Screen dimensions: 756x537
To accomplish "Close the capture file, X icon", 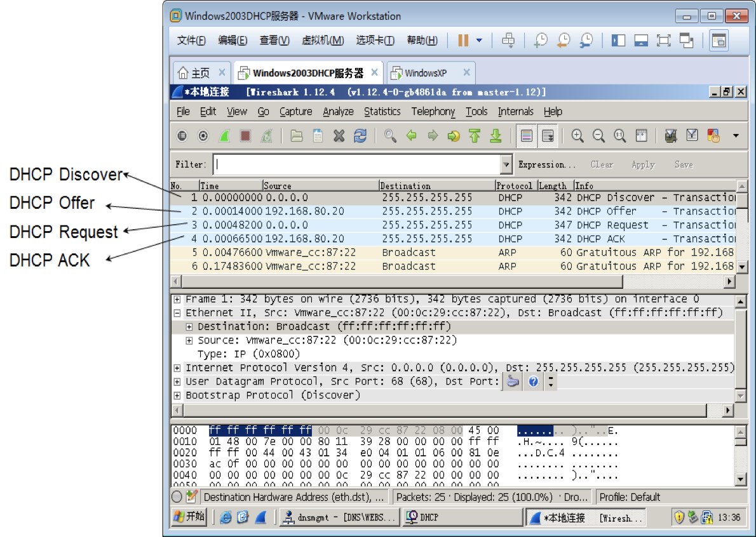I will 339,136.
